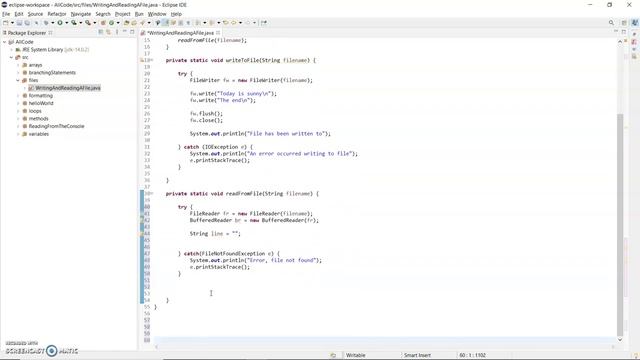Screen dimensions: 640x360
Task: Click the Open Perspective icon
Action: [624, 23]
